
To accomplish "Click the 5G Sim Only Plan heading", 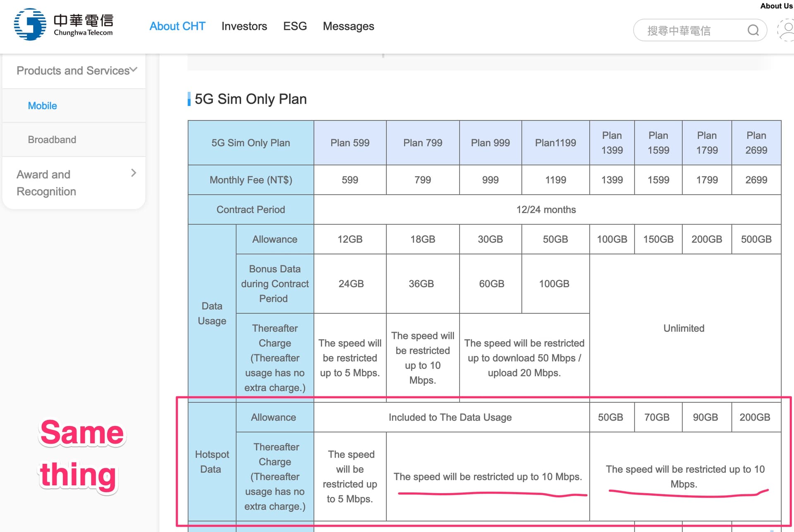I will tap(250, 99).
